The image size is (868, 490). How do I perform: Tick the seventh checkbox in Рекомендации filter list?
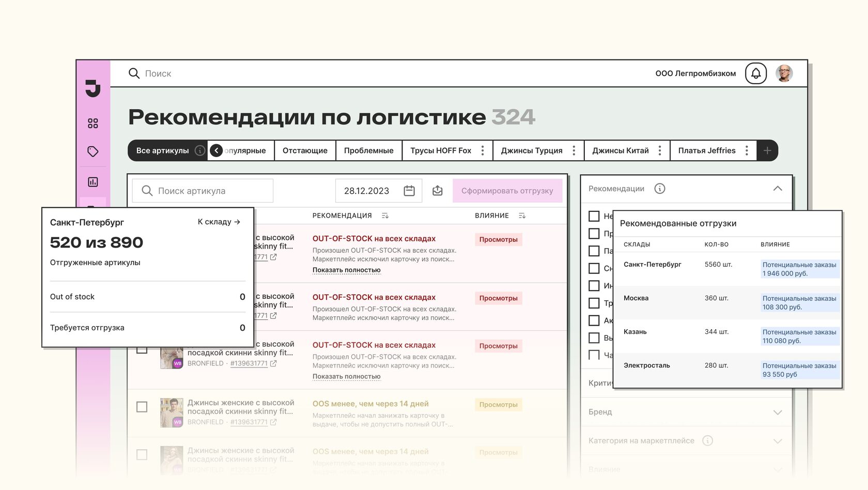(594, 320)
